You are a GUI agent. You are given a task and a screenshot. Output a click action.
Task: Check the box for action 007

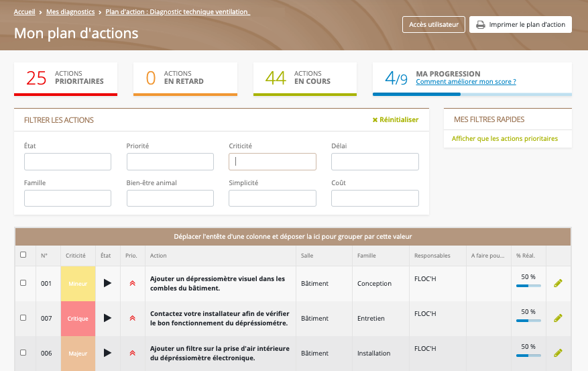(23, 318)
